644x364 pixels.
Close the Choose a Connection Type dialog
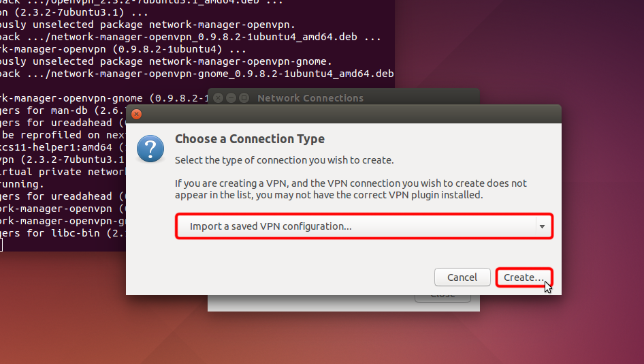[x=136, y=115]
